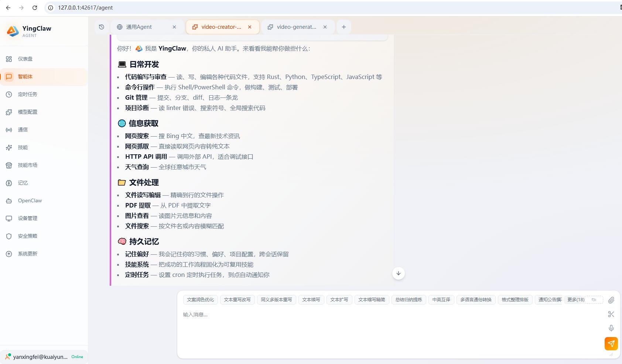Reload the page in browser
Screen dimensions: 622x364
tap(35, 7)
